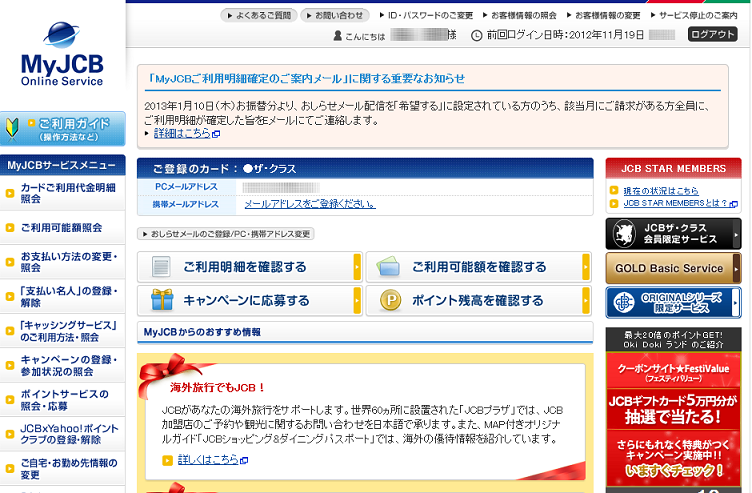The height and width of the screenshot is (493, 752).
Task: Click external-link icon after 詳細はこちら
Action: point(216,134)
